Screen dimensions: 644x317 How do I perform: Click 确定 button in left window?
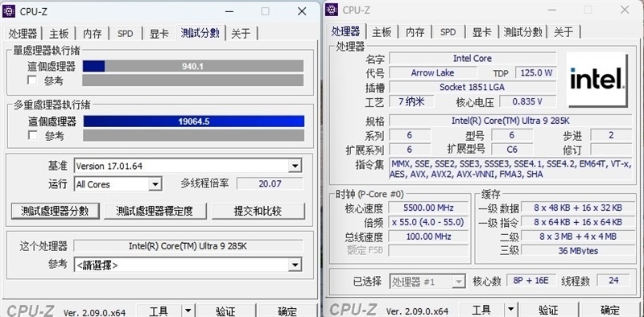[x=288, y=311]
